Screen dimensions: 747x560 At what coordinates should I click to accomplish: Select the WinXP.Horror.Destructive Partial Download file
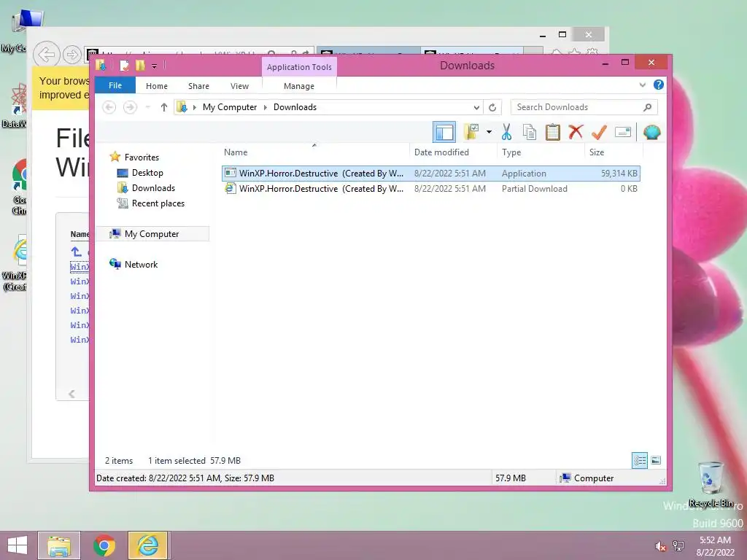click(430, 189)
